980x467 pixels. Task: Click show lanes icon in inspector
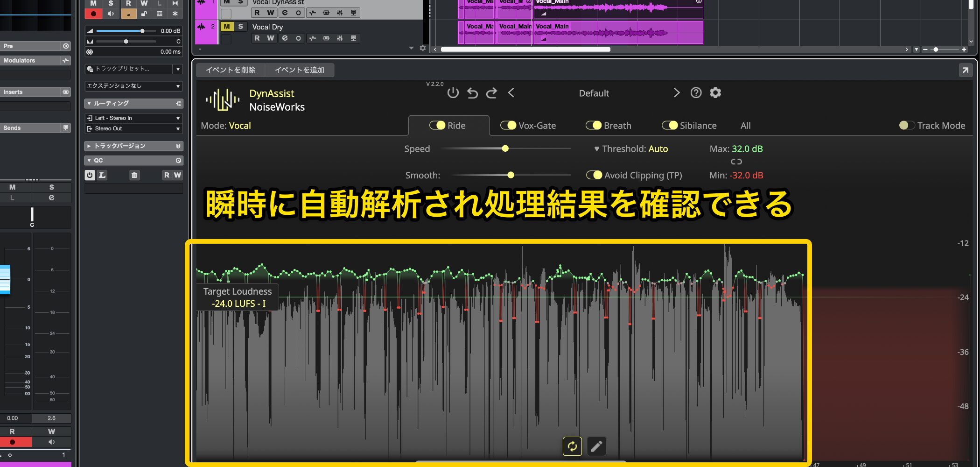pyautogui.click(x=160, y=14)
